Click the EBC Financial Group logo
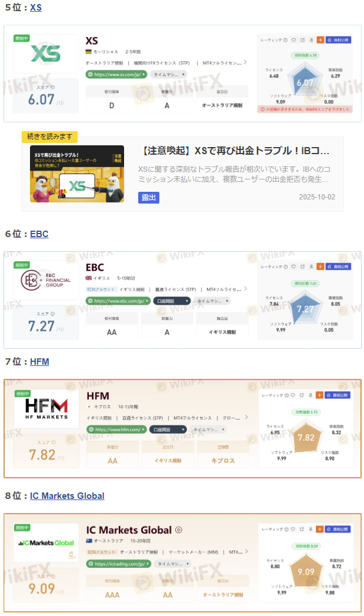 tap(45, 280)
